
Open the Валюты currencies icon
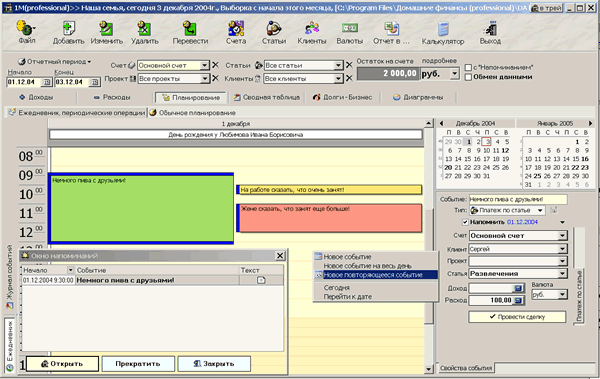click(350, 33)
